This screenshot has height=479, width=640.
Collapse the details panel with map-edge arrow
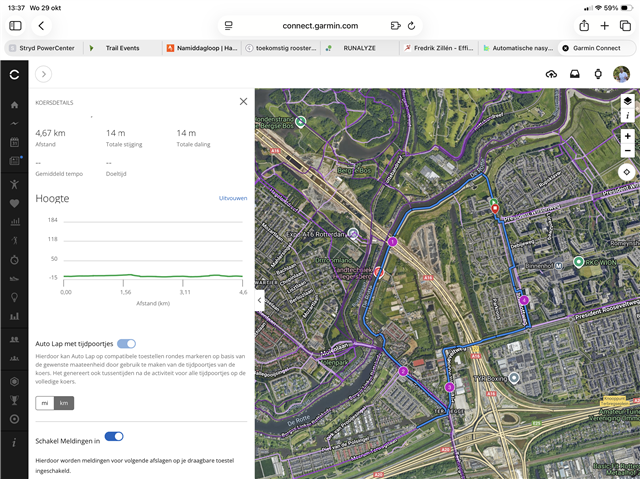click(x=260, y=300)
